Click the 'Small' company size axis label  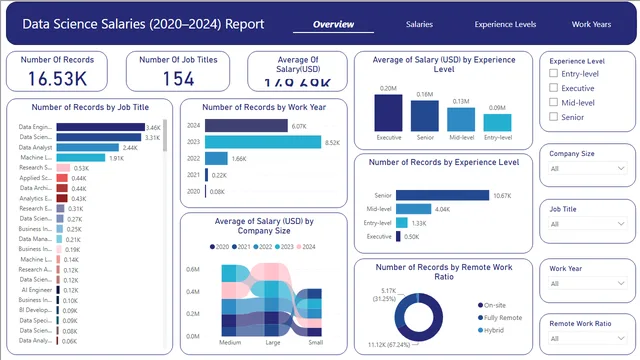click(316, 342)
